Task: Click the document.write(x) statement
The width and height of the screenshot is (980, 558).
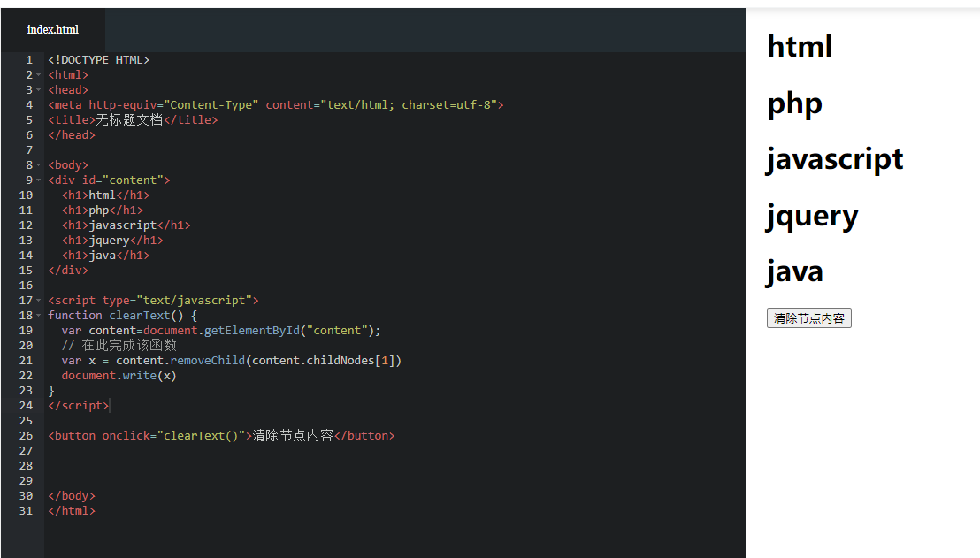Action: (119, 376)
